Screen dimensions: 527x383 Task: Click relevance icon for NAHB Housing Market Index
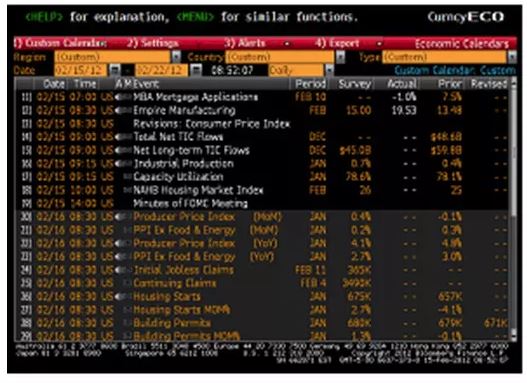tap(127, 190)
